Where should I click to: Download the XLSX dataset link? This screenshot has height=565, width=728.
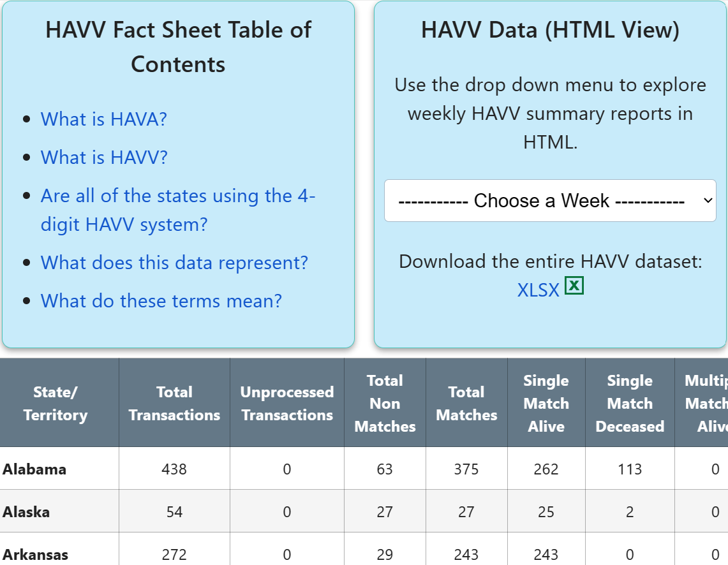[539, 290]
